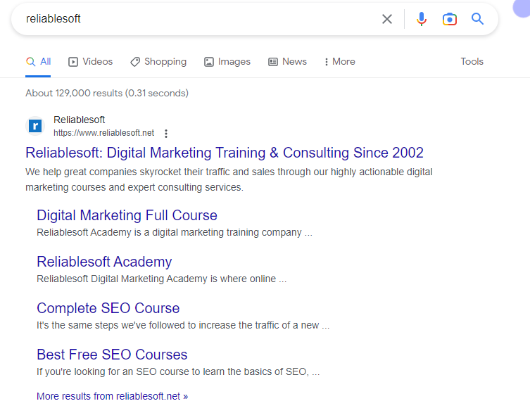Switch to the Shopping tab
This screenshot has width=530, height=420.
[x=158, y=62]
